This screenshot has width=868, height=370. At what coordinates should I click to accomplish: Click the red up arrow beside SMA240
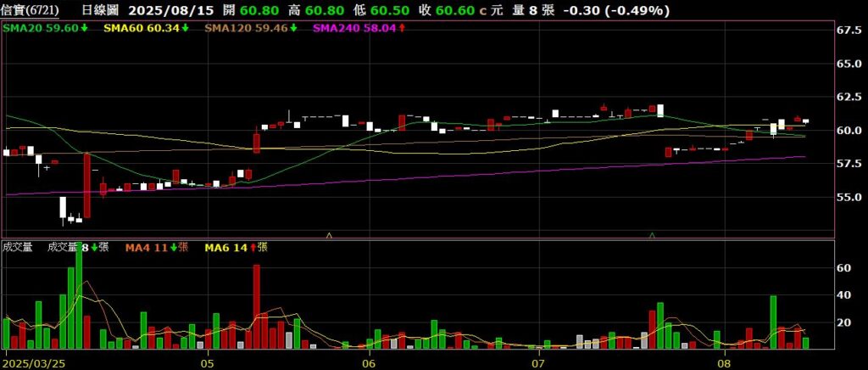(x=402, y=28)
